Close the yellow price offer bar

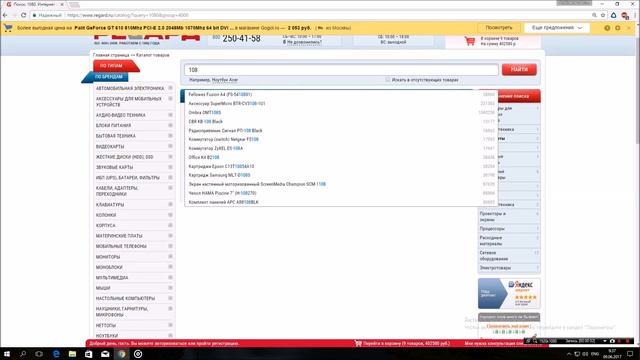point(629,28)
